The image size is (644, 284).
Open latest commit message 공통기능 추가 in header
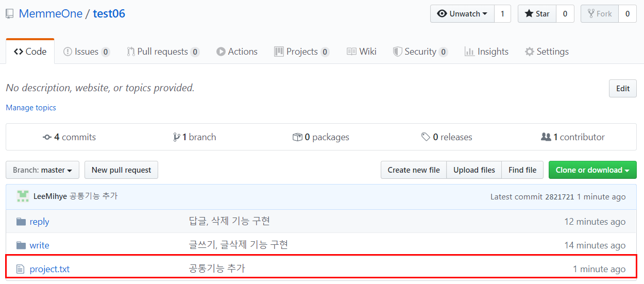(x=94, y=196)
